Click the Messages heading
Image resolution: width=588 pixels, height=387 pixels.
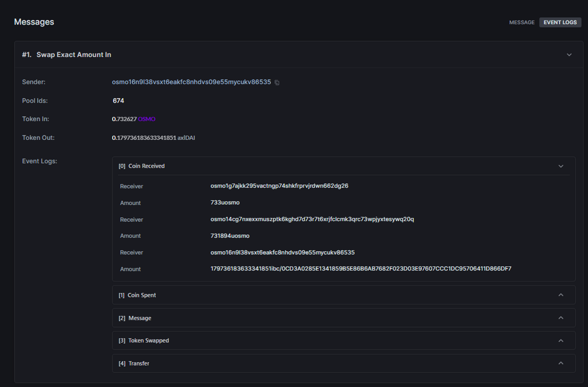point(34,22)
